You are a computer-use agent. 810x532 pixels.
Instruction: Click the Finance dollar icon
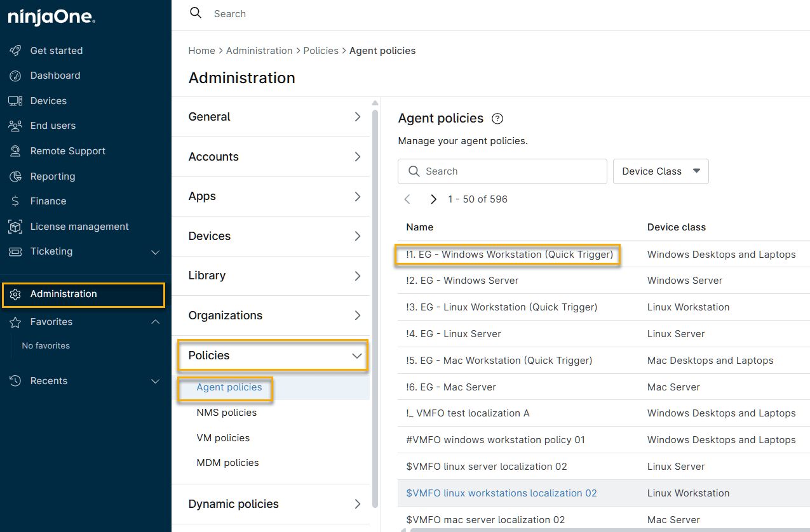[15, 201]
